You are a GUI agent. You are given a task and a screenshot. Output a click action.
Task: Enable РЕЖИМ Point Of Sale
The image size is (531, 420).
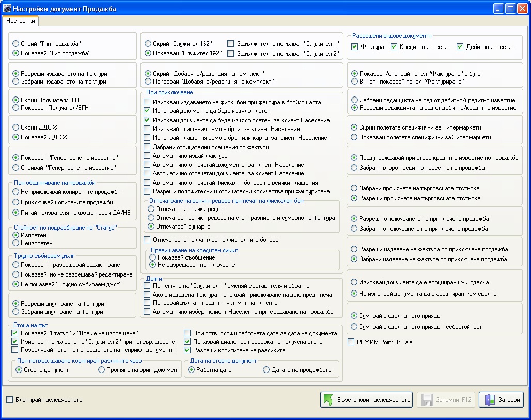click(x=351, y=342)
